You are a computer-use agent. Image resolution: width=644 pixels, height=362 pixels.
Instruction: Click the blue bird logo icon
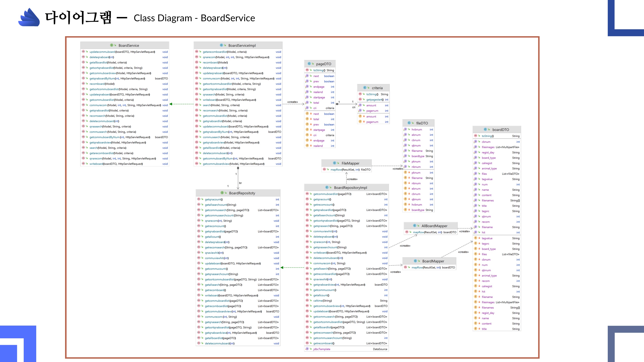29,17
